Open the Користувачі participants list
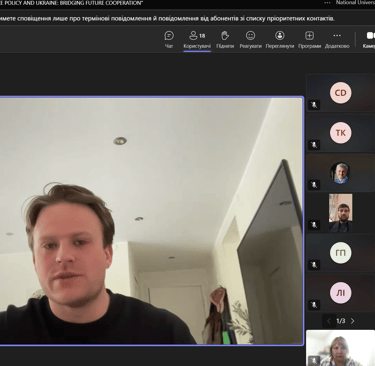This screenshot has height=366, width=375. pos(197,40)
